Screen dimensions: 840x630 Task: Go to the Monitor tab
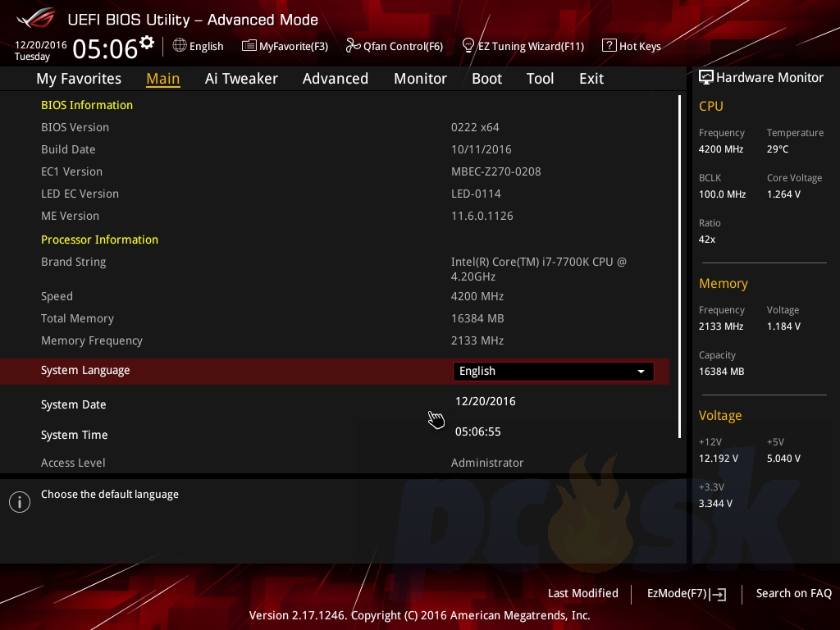pyautogui.click(x=421, y=79)
